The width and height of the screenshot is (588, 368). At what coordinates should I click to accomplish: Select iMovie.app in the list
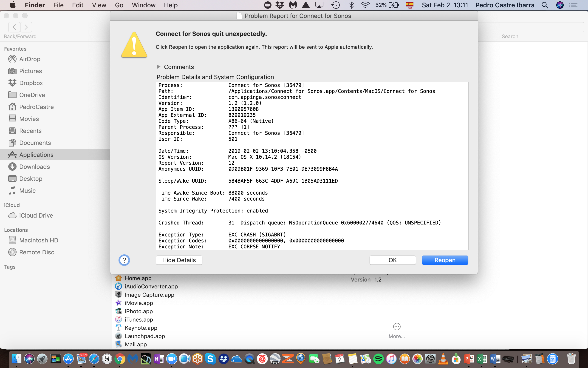139,303
